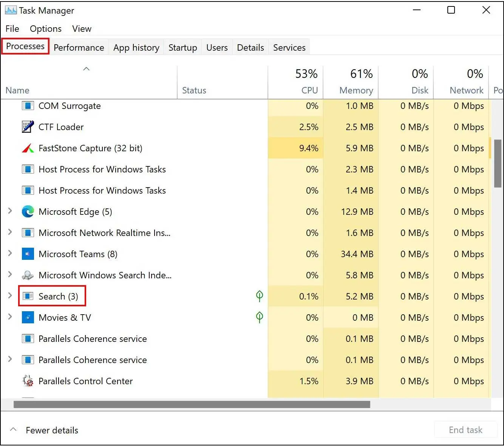This screenshot has width=504, height=447.
Task: Switch to the Details tab
Action: [x=250, y=47]
